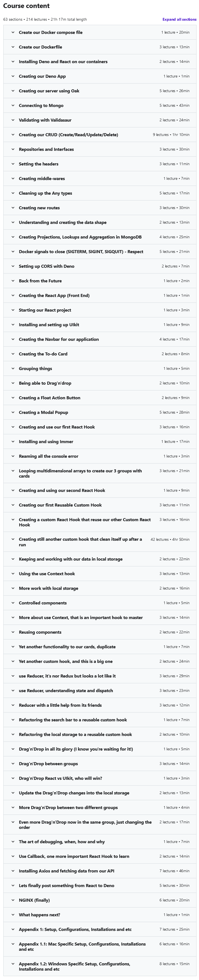Click the chevron next to Back from the Future
Image resolution: width=199 pixels, height=980 pixels.
point(13,281)
